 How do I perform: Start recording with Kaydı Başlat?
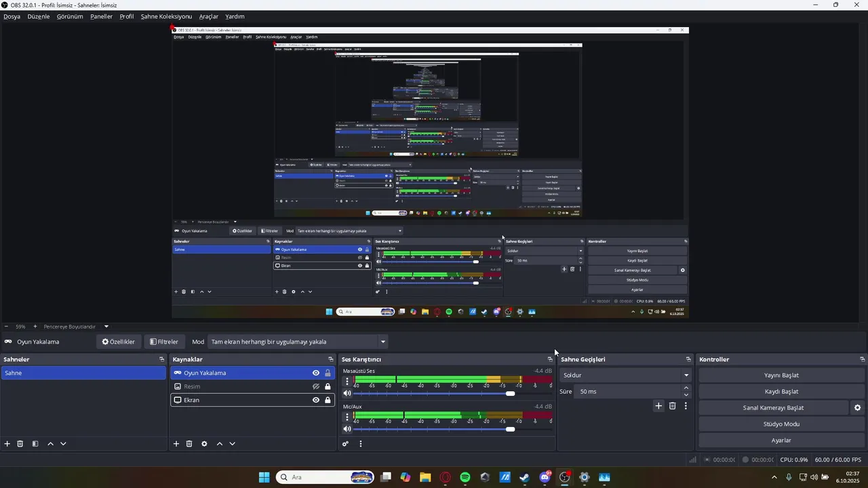point(781,392)
